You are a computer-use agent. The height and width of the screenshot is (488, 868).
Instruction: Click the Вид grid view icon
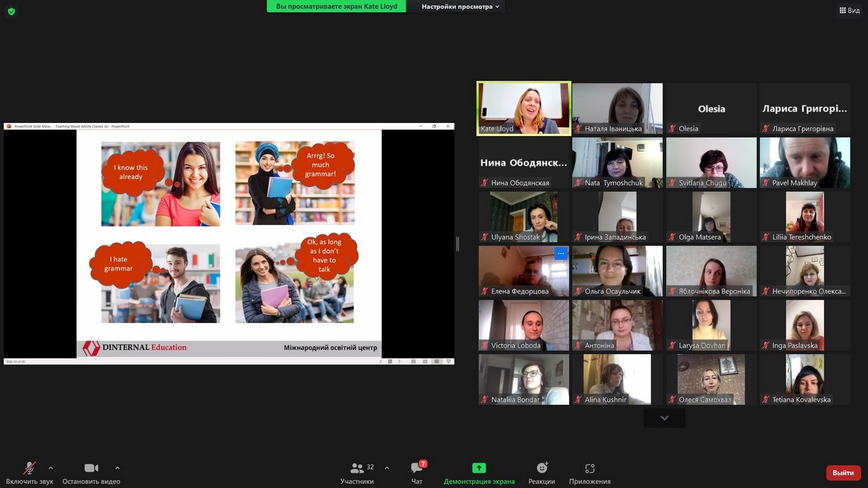pos(849,10)
